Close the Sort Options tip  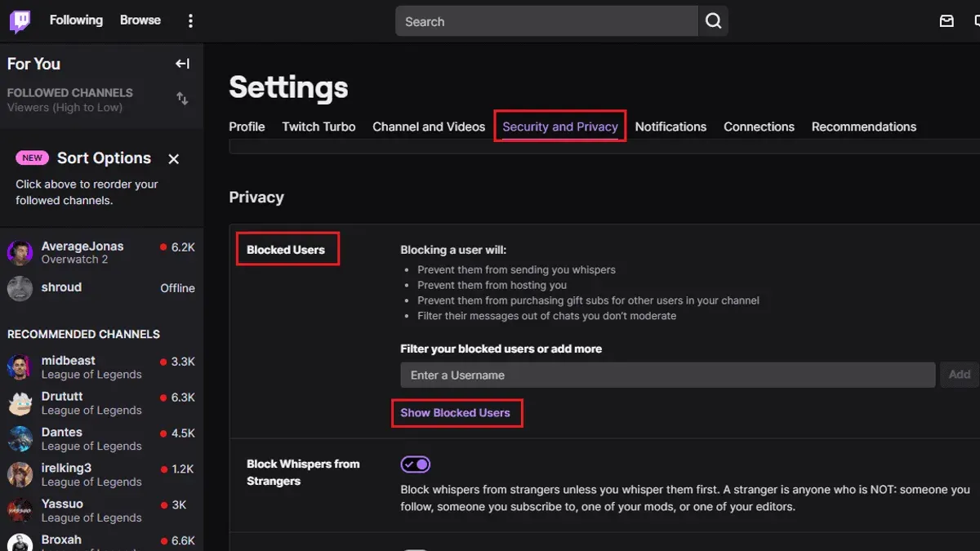coord(173,159)
